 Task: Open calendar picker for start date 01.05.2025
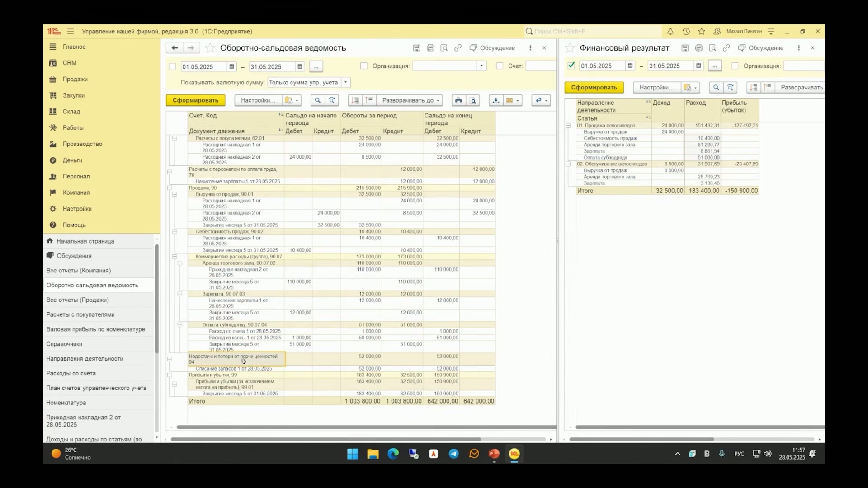(x=232, y=66)
